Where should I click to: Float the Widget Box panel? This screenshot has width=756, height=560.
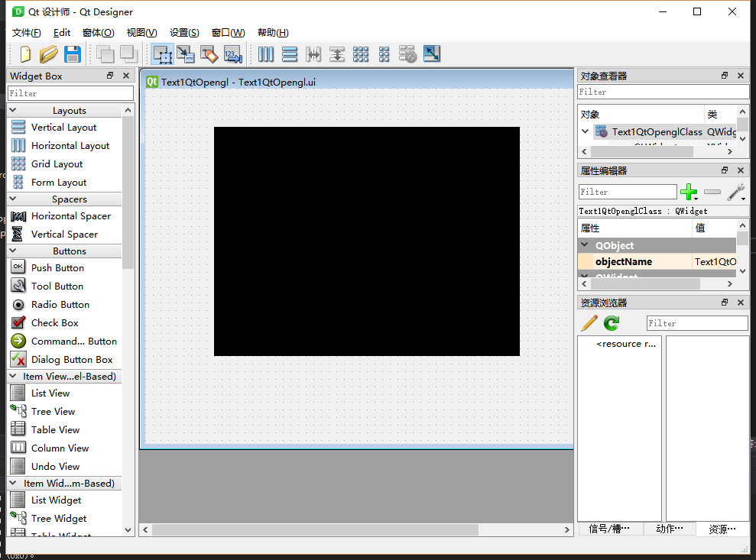click(x=110, y=75)
